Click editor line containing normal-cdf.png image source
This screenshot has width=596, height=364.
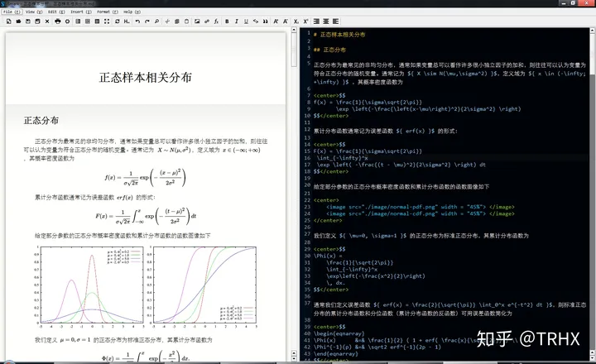click(x=420, y=214)
